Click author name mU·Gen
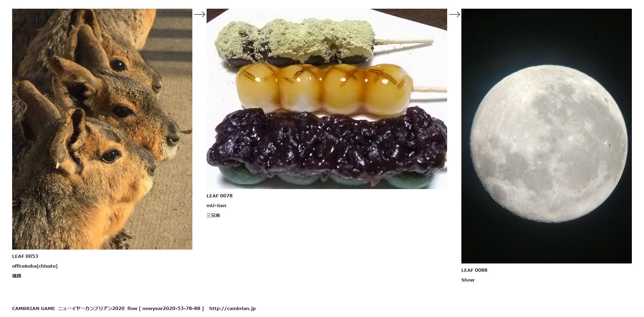 (x=216, y=205)
